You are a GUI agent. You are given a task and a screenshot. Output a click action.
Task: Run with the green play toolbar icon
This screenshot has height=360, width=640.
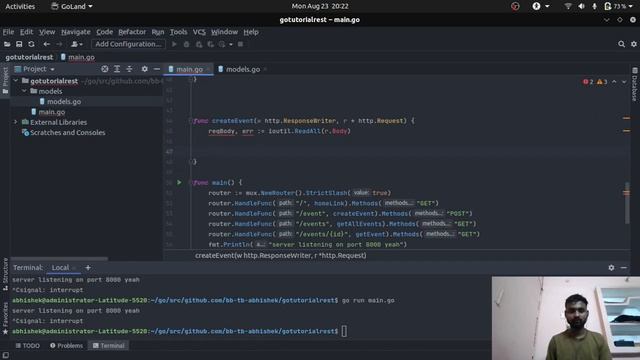[x=174, y=44]
